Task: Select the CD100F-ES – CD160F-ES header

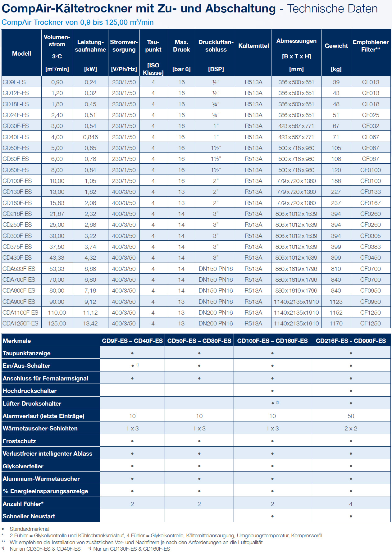Action: point(272,341)
